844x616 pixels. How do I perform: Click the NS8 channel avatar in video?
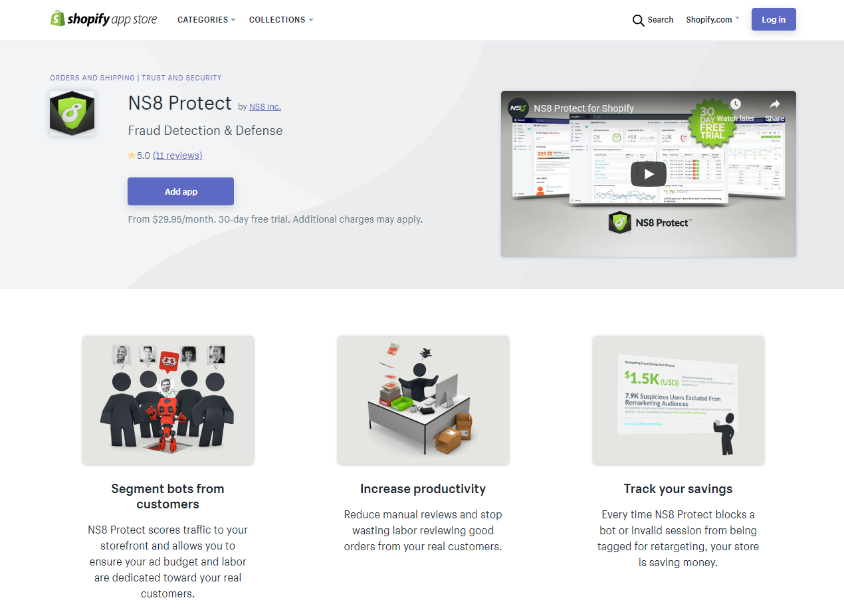(x=518, y=108)
